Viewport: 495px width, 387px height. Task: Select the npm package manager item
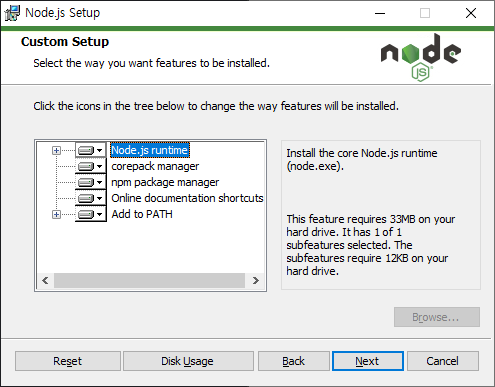(165, 182)
